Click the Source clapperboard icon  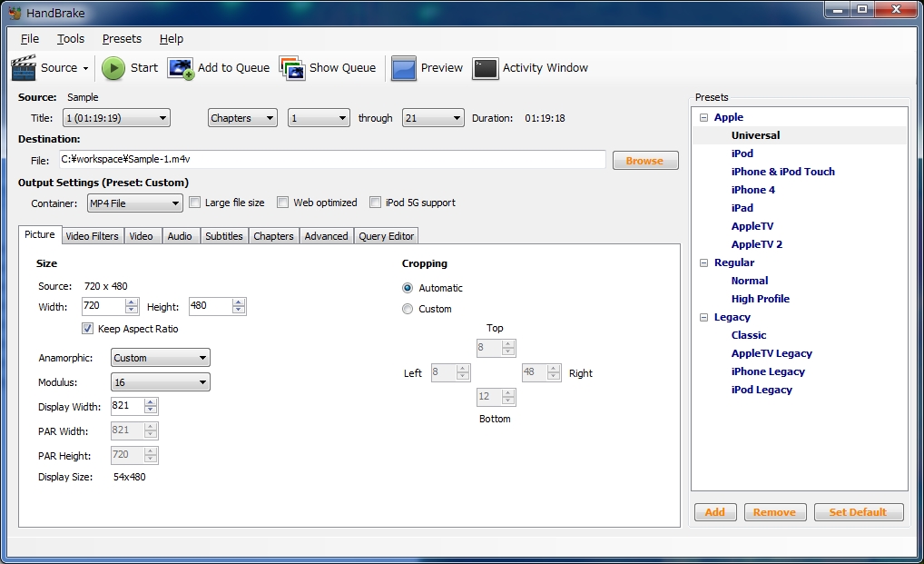point(24,68)
